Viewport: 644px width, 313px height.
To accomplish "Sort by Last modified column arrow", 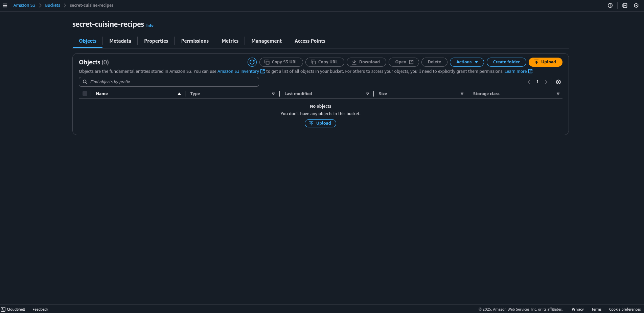I will coord(368,94).
